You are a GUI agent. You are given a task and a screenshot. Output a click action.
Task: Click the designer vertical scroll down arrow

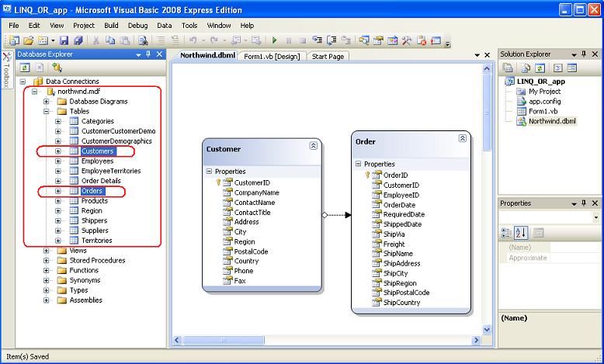(x=487, y=329)
